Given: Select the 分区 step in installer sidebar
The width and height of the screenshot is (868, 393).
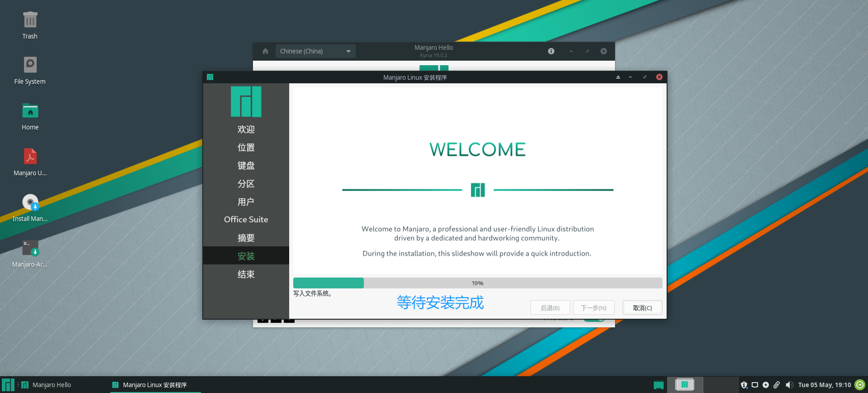Looking at the screenshot, I should 246,184.
